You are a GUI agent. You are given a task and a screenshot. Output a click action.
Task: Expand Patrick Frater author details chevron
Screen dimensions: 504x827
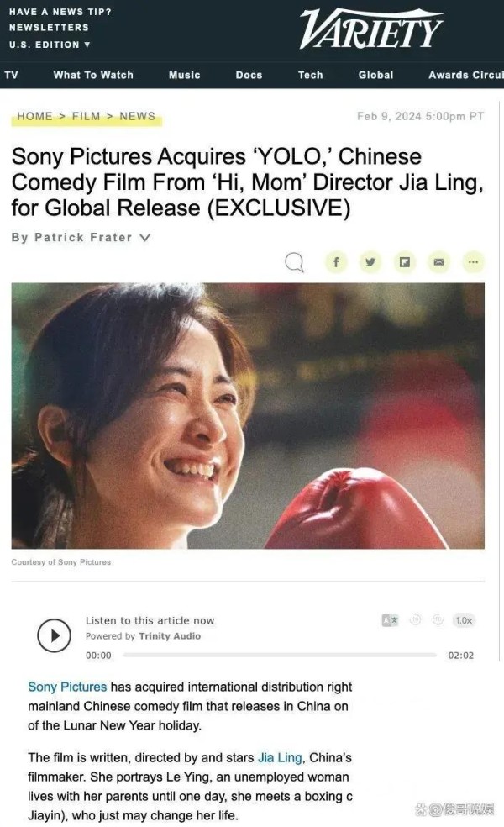pyautogui.click(x=145, y=238)
